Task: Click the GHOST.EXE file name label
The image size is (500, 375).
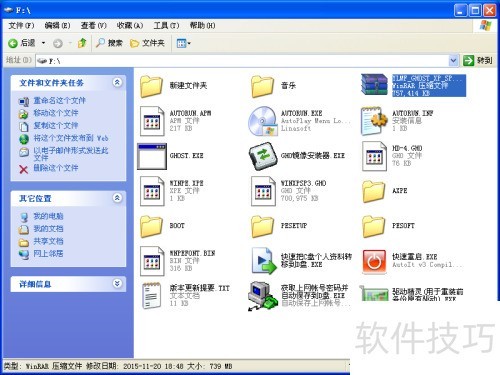Action: tap(186, 156)
